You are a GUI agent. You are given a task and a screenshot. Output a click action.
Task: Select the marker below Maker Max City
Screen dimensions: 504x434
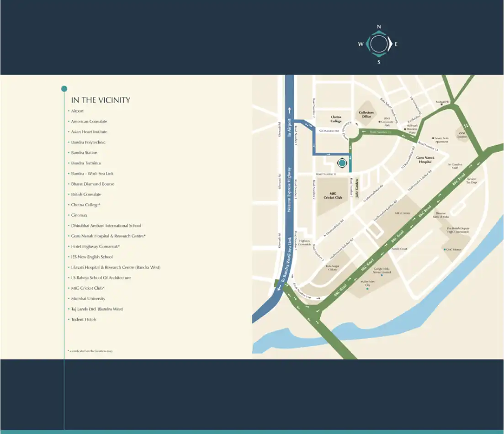tap(367, 289)
